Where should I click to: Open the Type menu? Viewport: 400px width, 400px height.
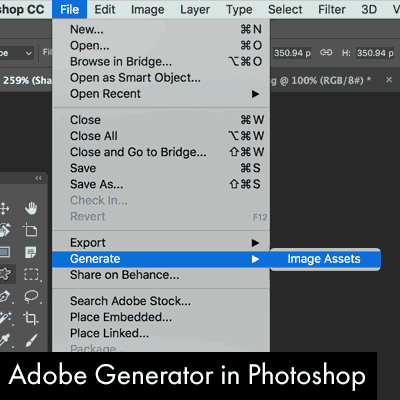(239, 9)
